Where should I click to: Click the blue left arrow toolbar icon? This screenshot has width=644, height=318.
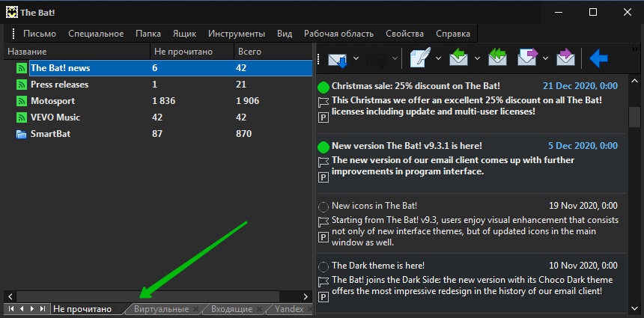click(598, 58)
